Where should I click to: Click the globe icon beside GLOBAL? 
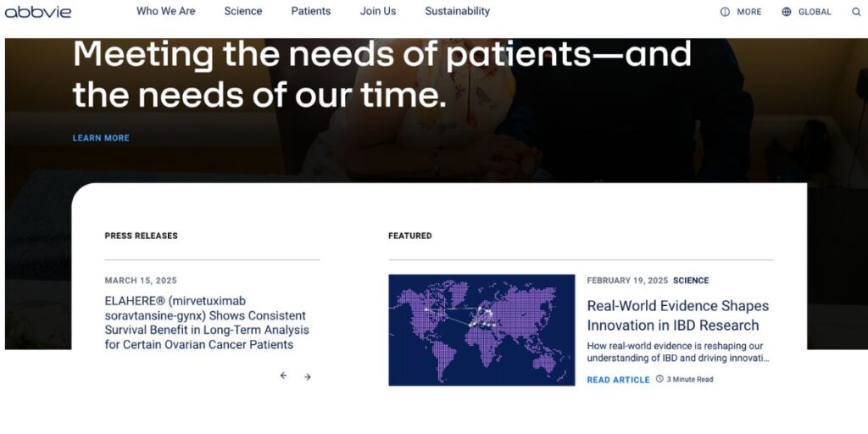click(786, 12)
